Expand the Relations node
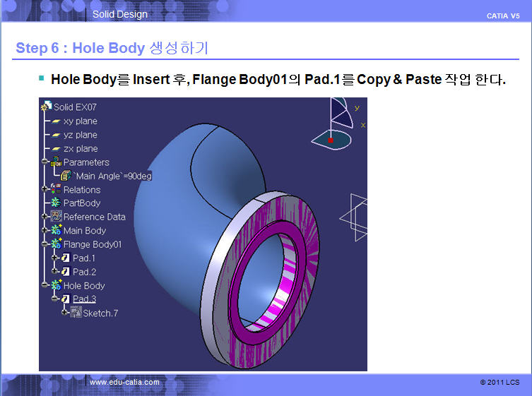Screen dimensions: 532x396 click(45, 189)
